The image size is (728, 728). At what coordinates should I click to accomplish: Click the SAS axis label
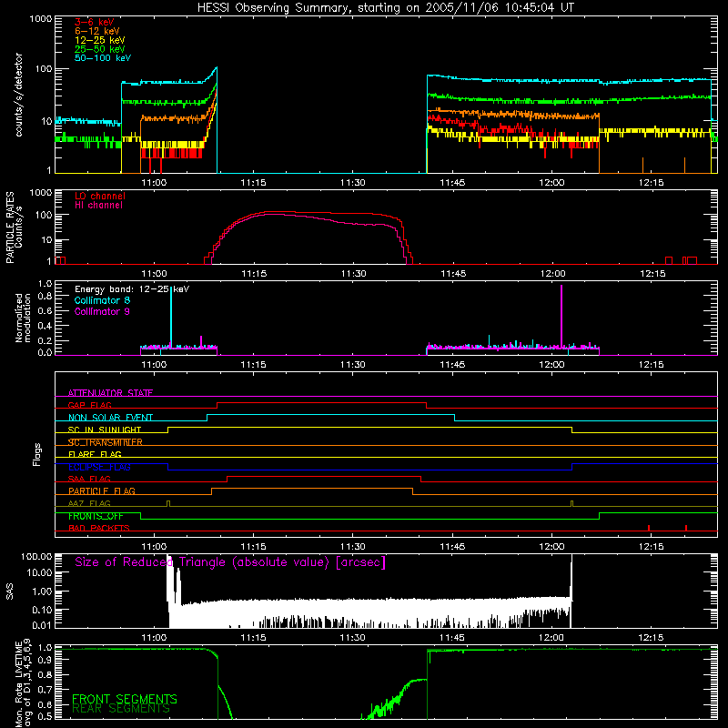click(10, 591)
